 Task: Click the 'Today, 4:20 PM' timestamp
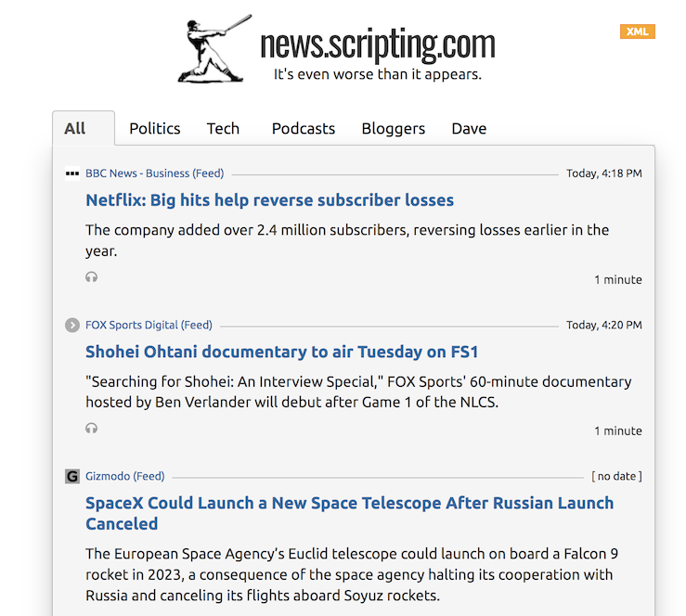tap(604, 326)
